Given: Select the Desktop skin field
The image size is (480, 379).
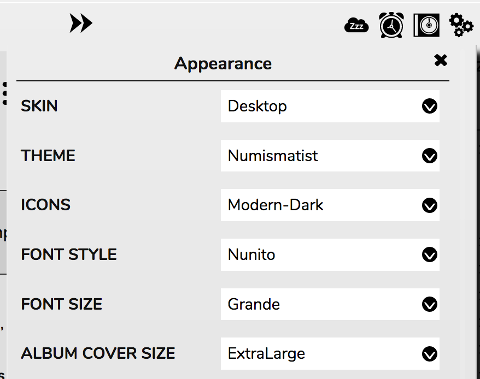Looking at the screenshot, I should 330,106.
